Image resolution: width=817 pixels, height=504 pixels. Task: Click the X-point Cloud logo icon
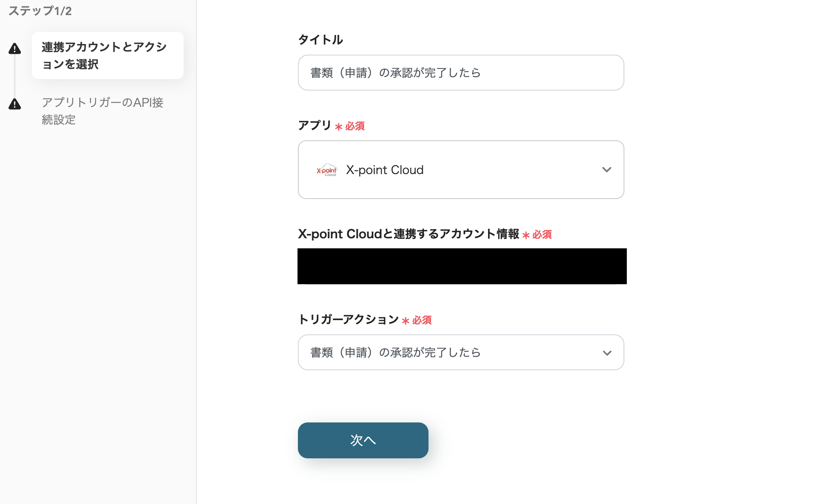327,170
